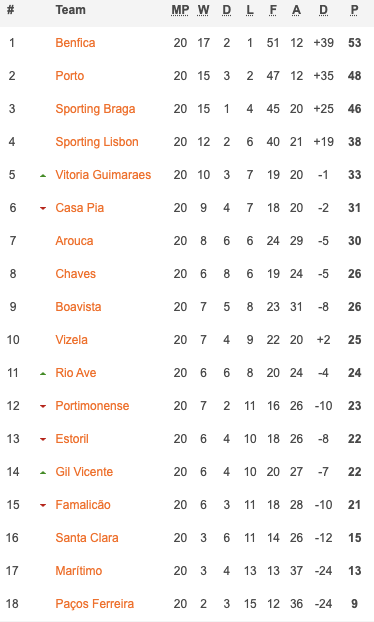This screenshot has width=374, height=622.
Task: Open the Paços Ferreira team link
Action: pos(94,604)
